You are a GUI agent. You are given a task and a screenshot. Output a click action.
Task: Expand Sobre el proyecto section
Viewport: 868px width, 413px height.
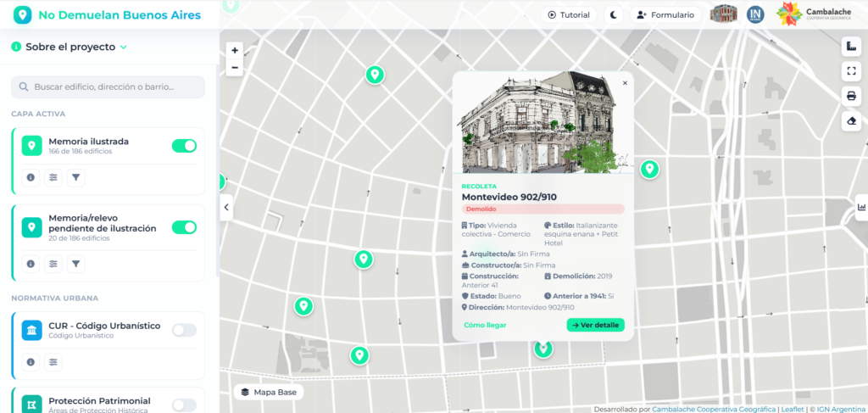tap(70, 47)
